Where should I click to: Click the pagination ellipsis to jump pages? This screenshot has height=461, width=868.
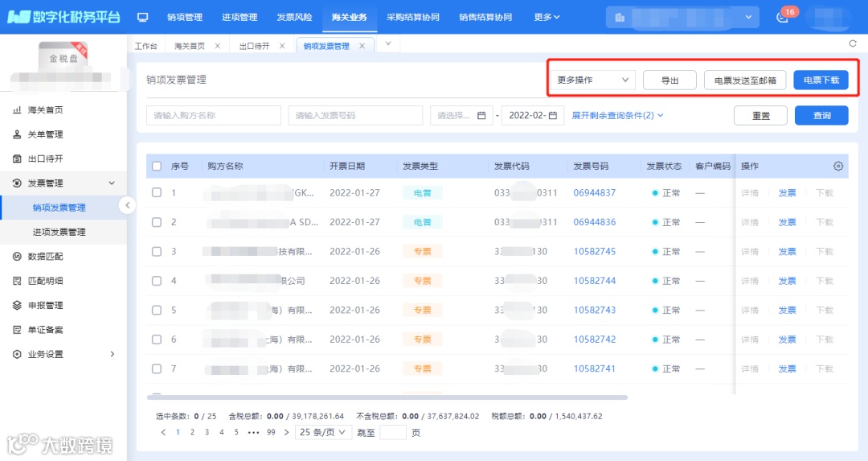253,432
